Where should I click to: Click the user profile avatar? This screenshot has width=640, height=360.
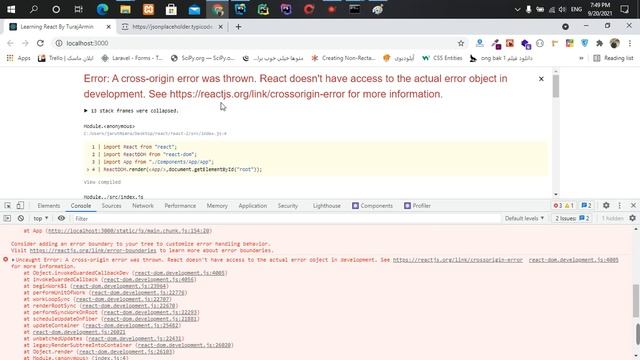pyautogui.click(x=615, y=43)
